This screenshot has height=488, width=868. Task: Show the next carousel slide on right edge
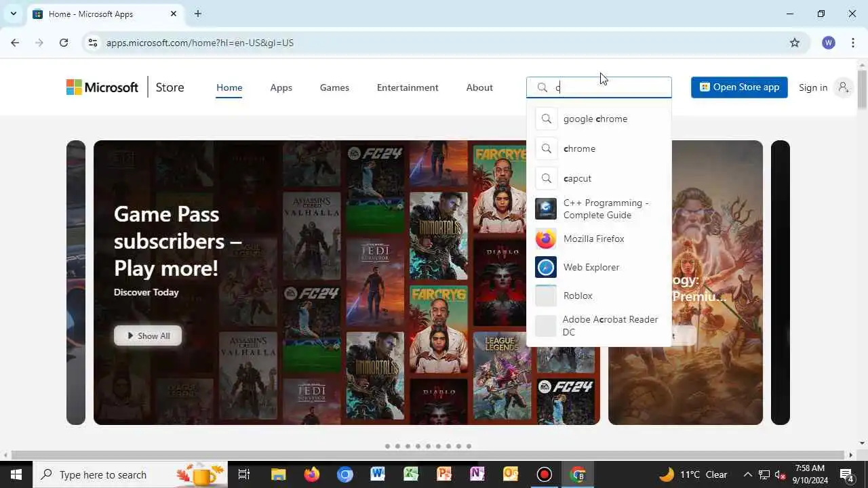[x=781, y=283]
